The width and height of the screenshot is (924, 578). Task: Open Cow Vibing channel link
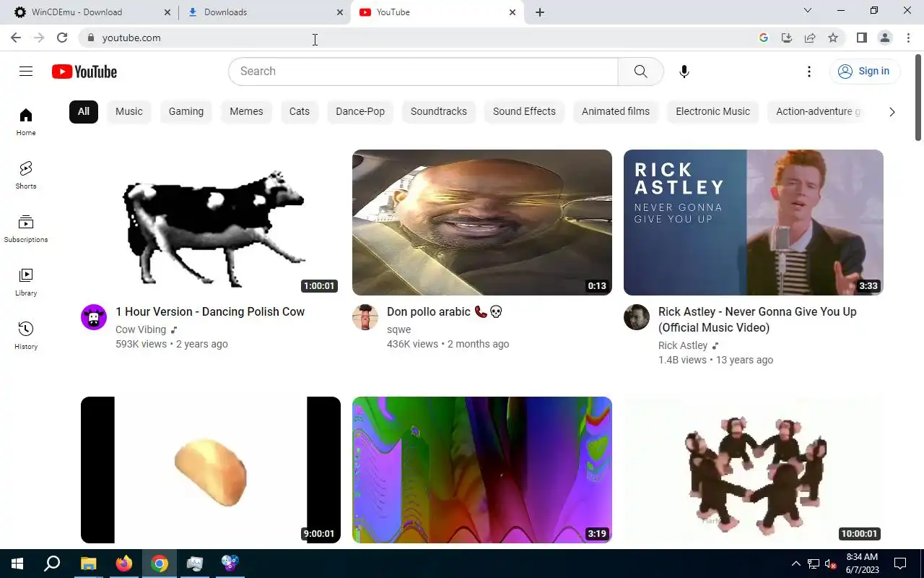tap(141, 329)
